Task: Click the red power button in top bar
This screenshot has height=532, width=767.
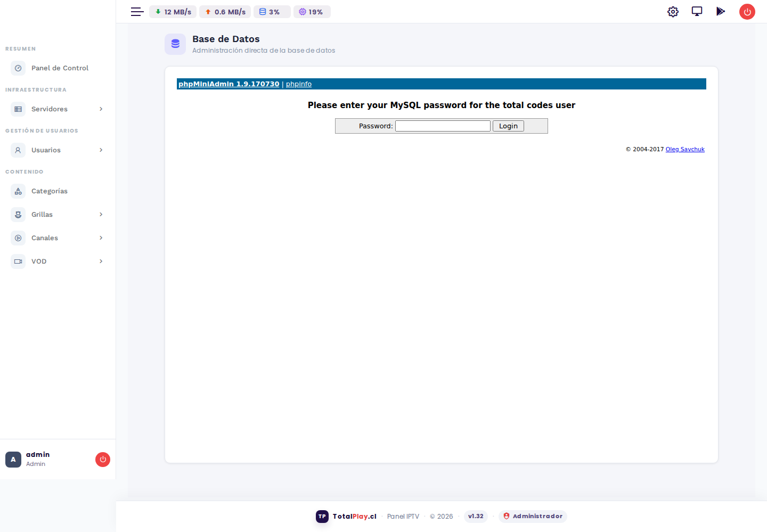Action: pos(747,12)
